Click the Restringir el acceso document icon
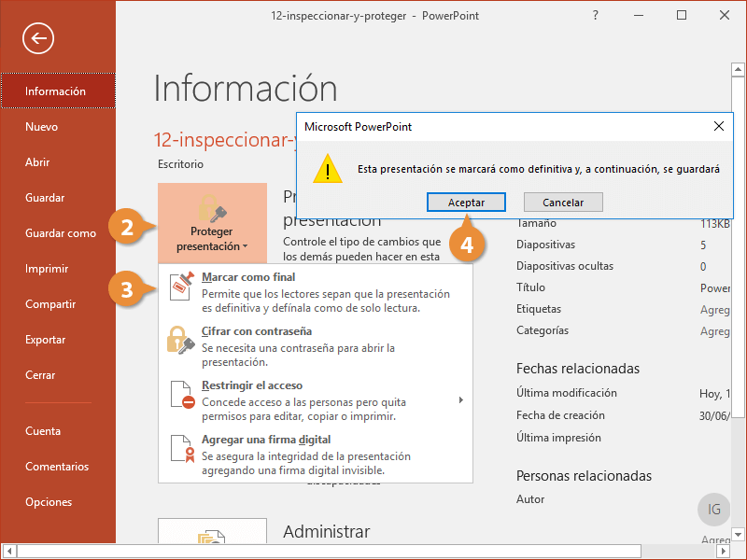 (x=180, y=395)
